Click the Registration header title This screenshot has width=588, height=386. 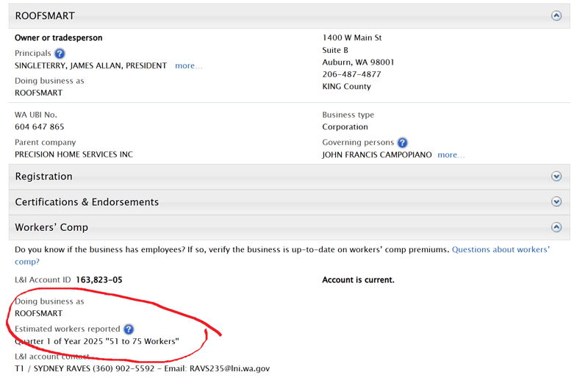click(x=44, y=176)
